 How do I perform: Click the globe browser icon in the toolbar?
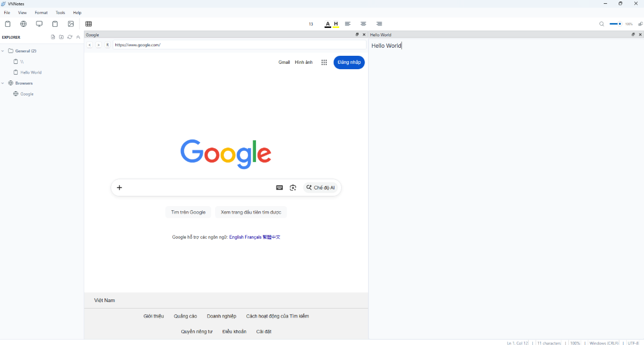coord(24,24)
